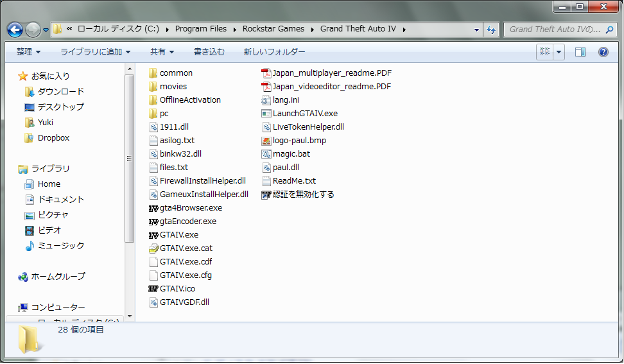Select ドキュメント library
The height and width of the screenshot is (364, 624).
tap(54, 199)
